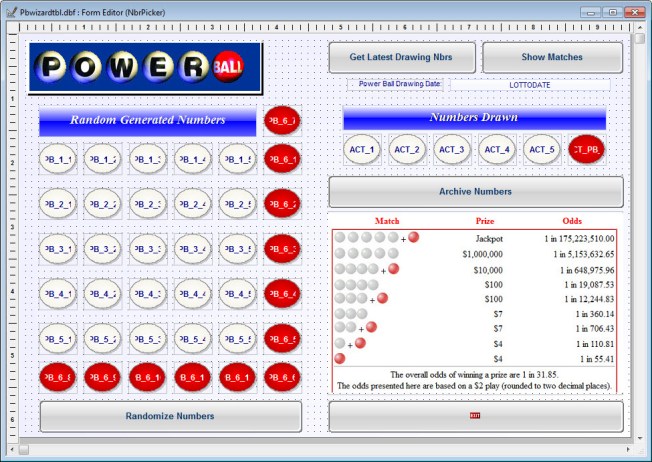Select the PB_4_5 white ball
The image size is (652, 462).
pos(237,294)
